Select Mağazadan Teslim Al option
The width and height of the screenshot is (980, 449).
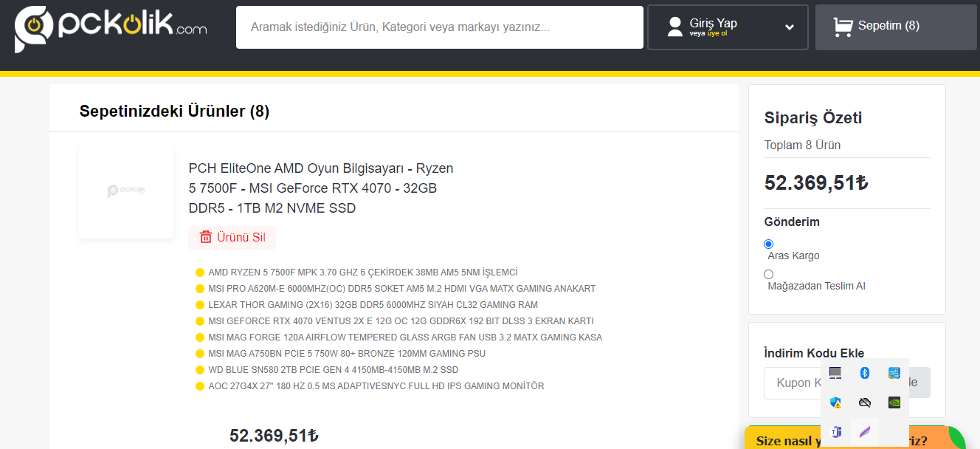(768, 274)
